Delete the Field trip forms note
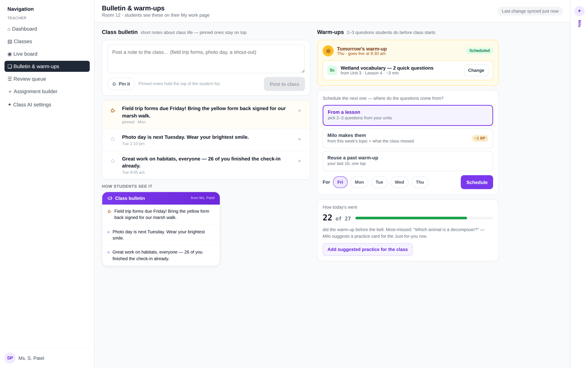This screenshot has height=368, width=588. [300, 110]
